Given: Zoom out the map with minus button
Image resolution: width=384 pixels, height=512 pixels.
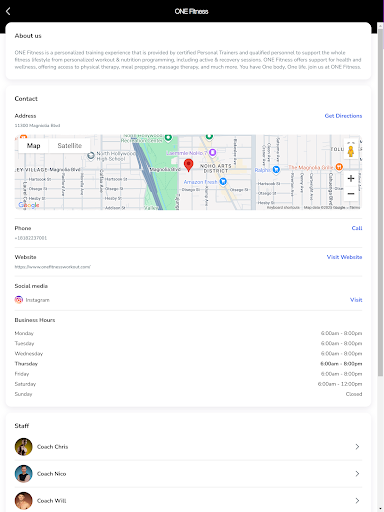Looking at the screenshot, I should 351,193.
